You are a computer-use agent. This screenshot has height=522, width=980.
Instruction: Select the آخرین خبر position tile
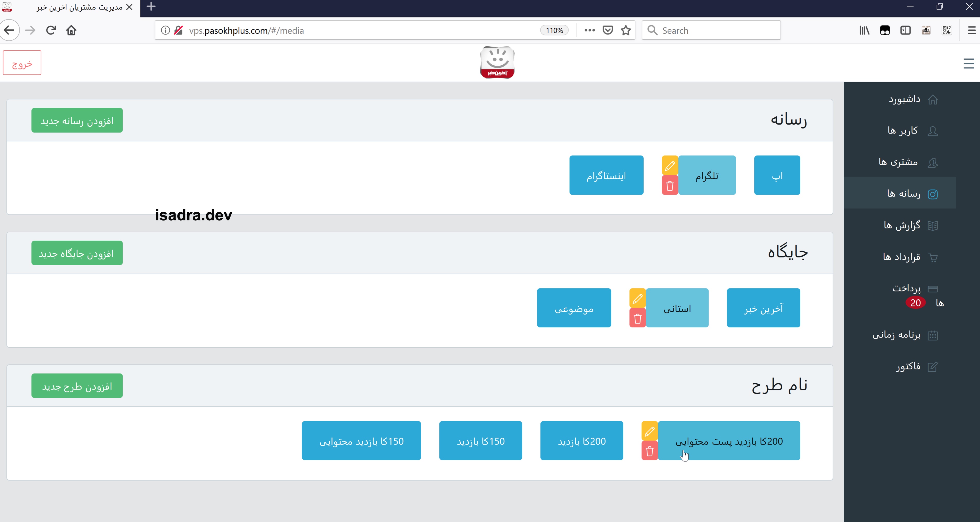[x=763, y=308]
